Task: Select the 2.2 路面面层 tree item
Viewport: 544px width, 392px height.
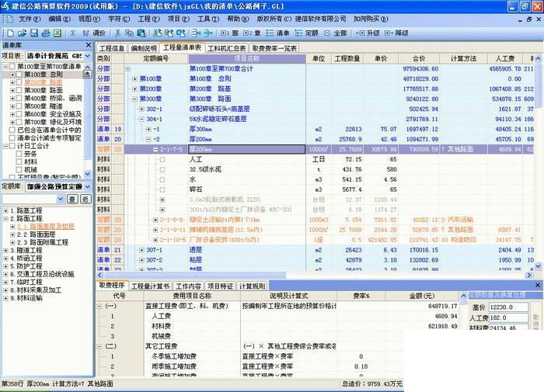Action: [37, 234]
